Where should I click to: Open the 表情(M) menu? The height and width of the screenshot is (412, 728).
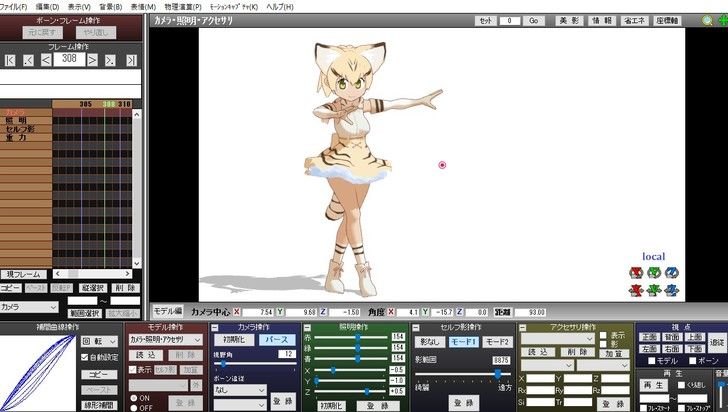(143, 7)
